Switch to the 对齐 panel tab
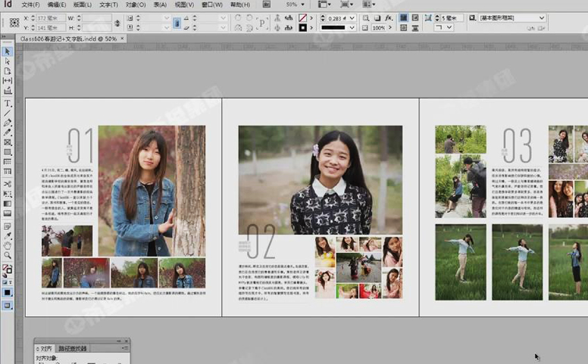This screenshot has width=588, height=364. 44,348
